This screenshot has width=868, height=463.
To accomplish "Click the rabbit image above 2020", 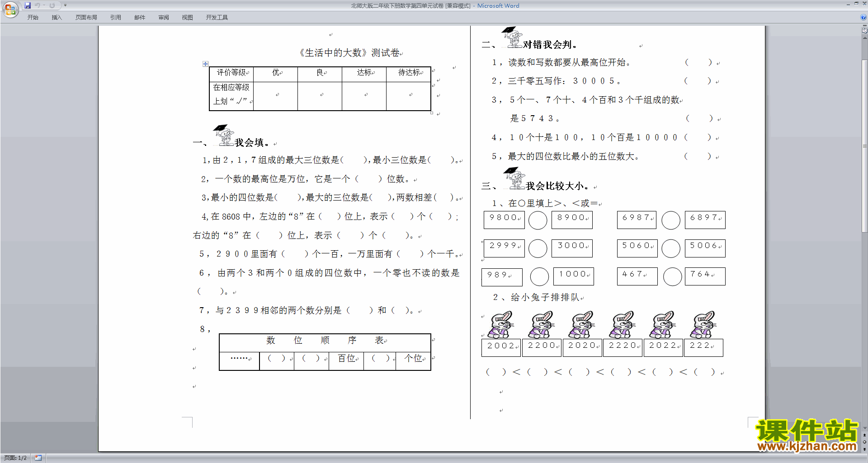I will pyautogui.click(x=582, y=324).
